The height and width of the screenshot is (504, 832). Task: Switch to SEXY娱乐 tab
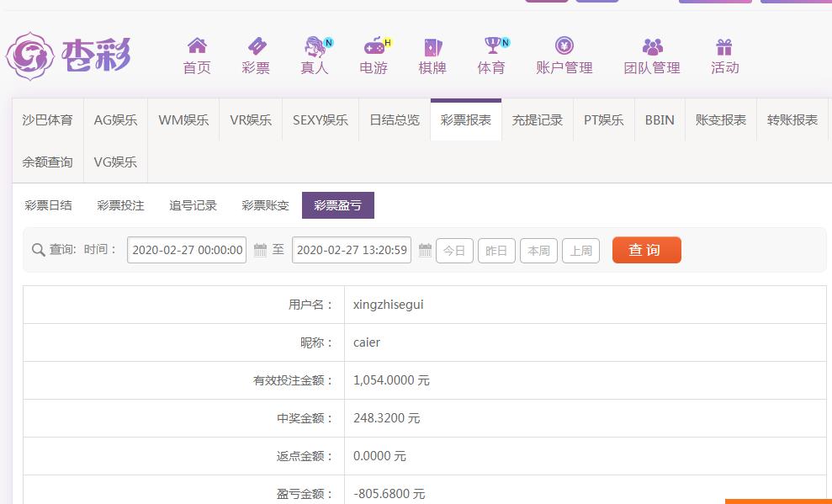(320, 119)
